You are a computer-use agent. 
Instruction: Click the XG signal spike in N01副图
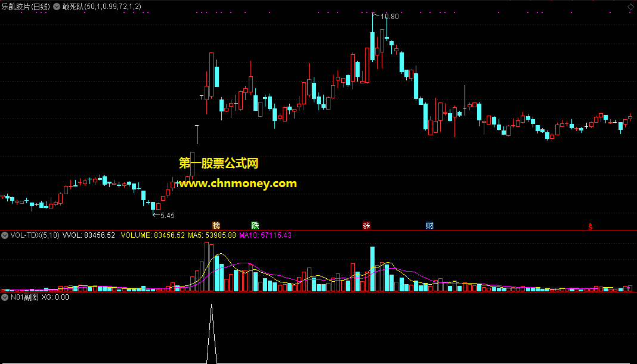(x=211, y=334)
